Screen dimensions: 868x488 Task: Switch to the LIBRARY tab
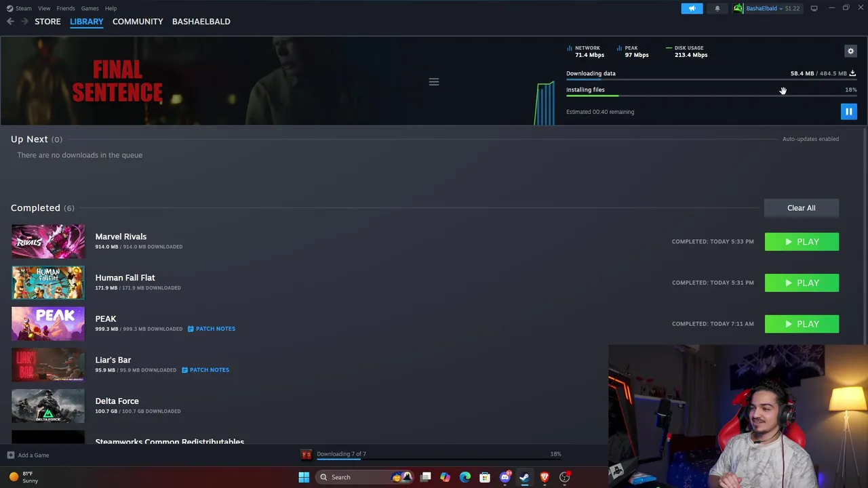[87, 22]
